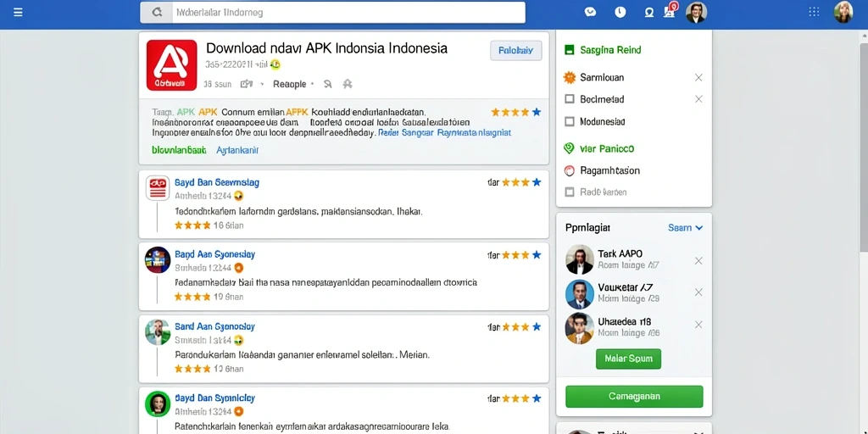Viewport: 868px width, 434px height.
Task: Open reviewer Bayd Aan Syonedlay's name
Action: 214,254
